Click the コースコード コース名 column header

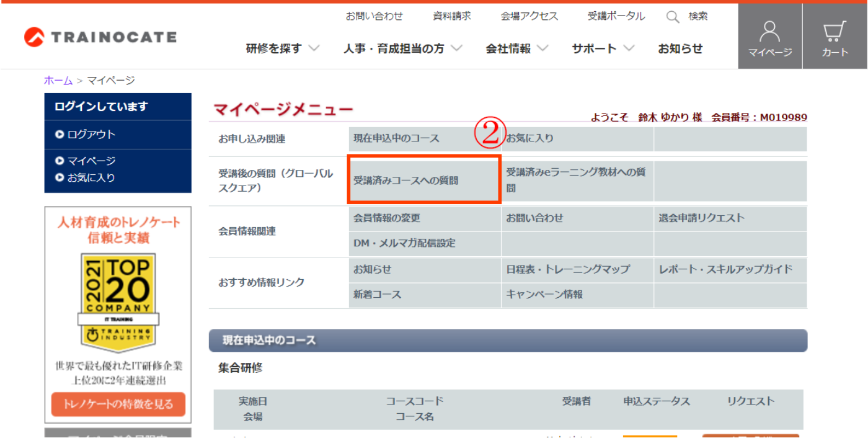coord(415,409)
